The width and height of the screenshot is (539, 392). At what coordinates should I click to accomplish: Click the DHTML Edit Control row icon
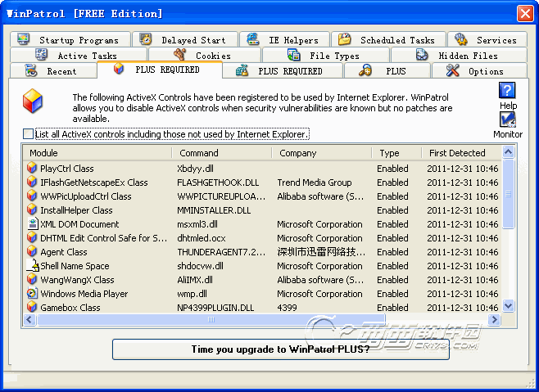[x=32, y=237]
